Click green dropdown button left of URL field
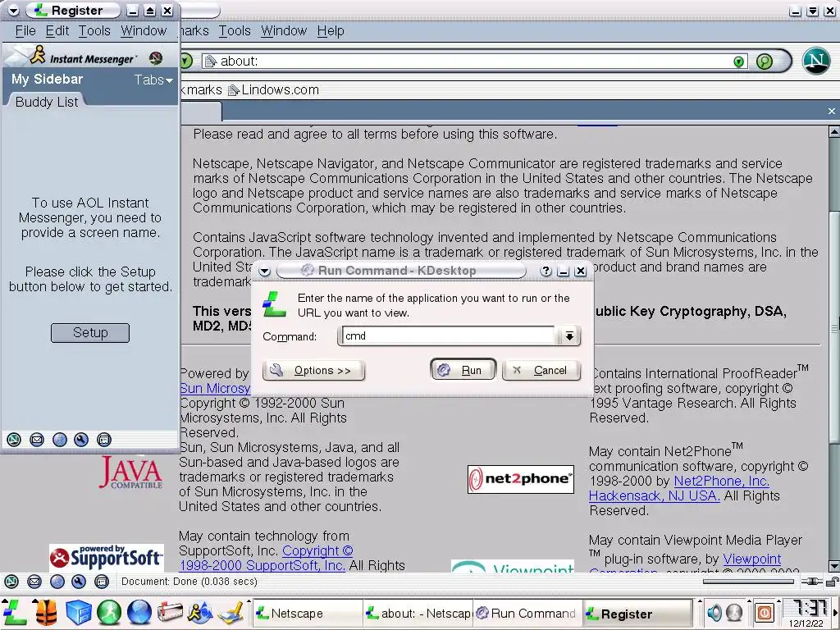 (x=186, y=61)
